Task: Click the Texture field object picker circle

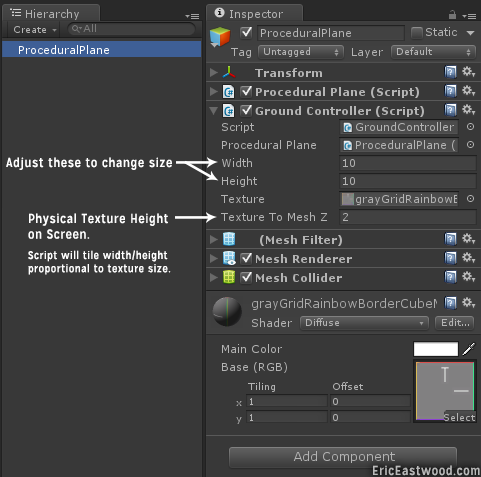Action: tap(470, 199)
